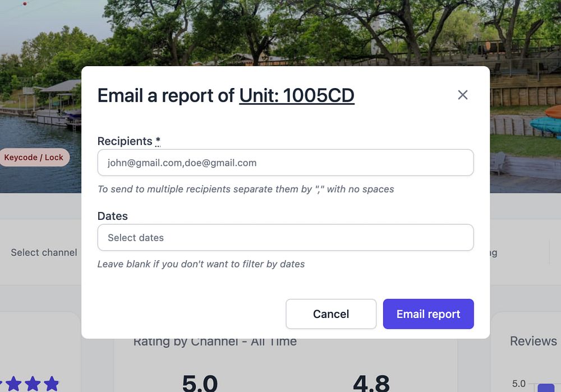Click the Reviews chart title

click(533, 341)
